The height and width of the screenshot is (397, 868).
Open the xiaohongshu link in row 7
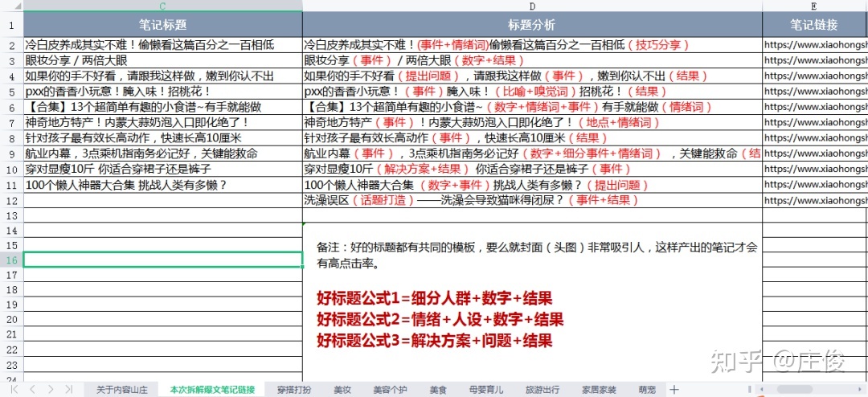[x=815, y=123]
